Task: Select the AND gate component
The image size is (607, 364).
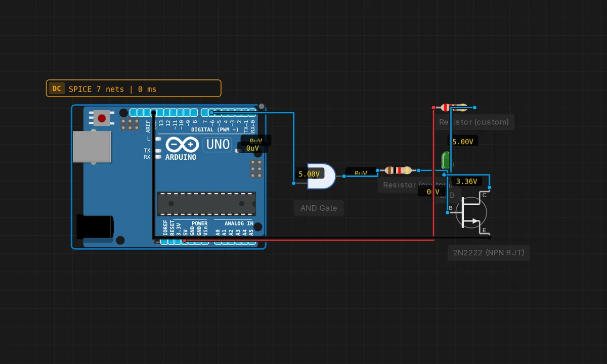Action: pos(321,176)
